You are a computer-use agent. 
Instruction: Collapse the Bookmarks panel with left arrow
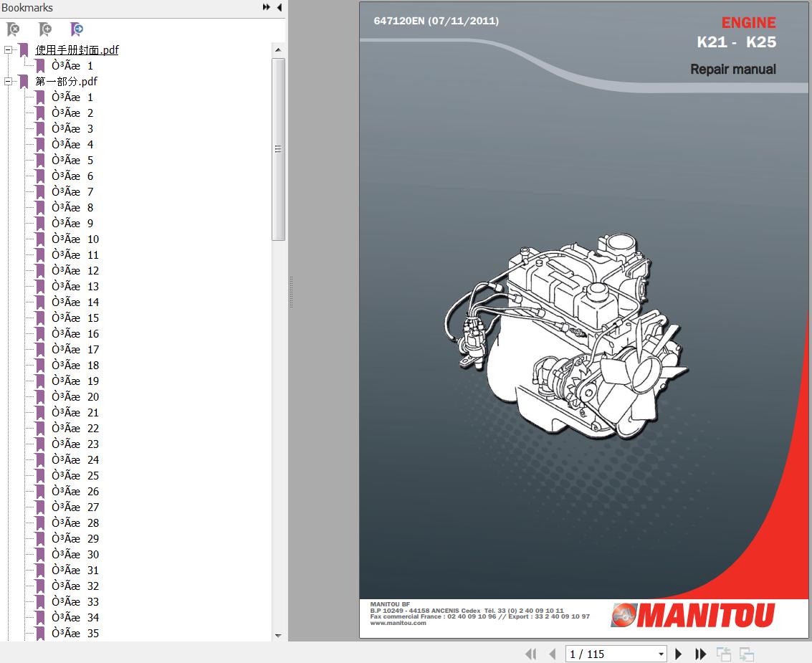[279, 7]
